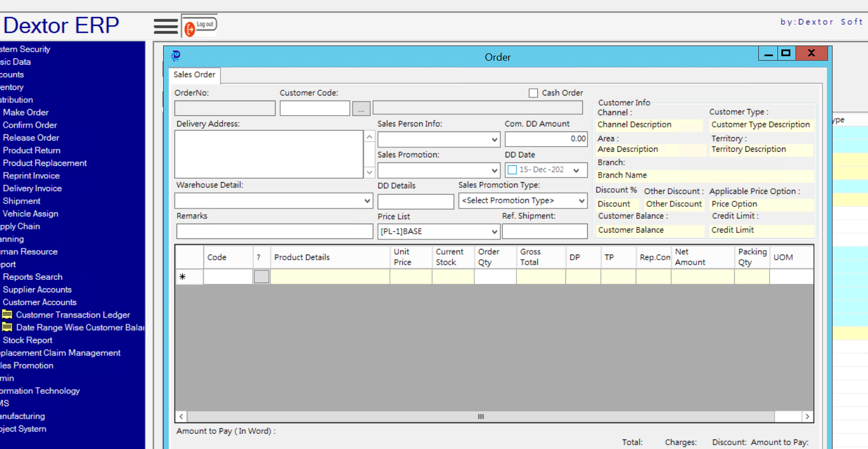Open Customer Transaction Ledger report icon
This screenshot has height=449, width=868.
7,315
